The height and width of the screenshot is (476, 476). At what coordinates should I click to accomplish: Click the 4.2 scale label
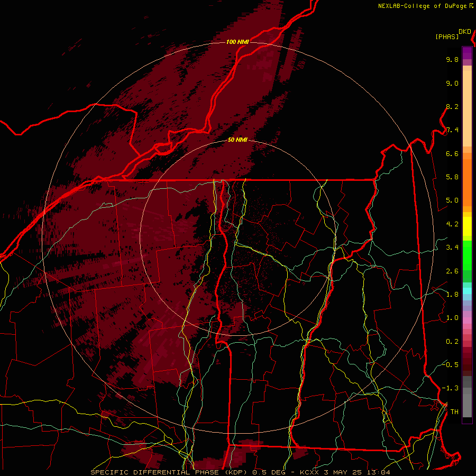click(x=452, y=224)
